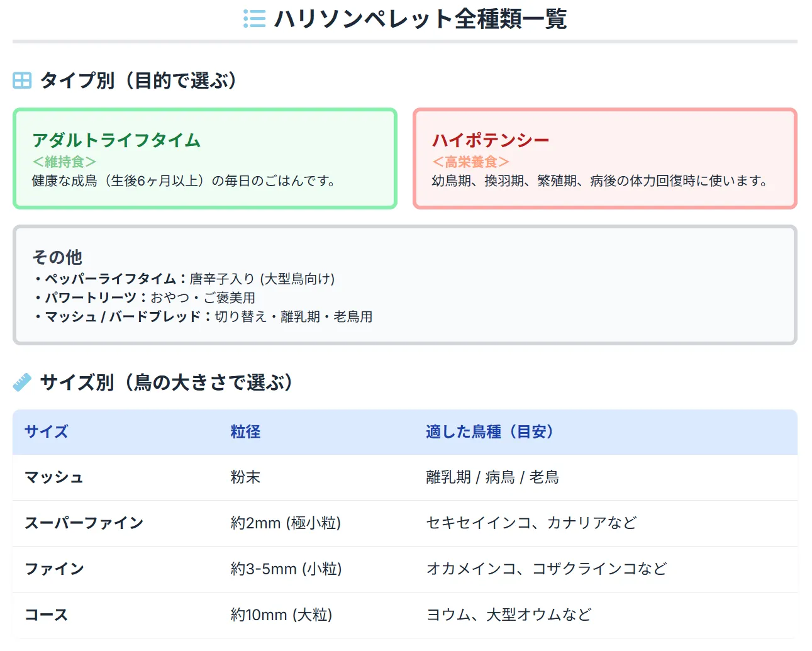The height and width of the screenshot is (651, 812).
Task: Click the ruler icon next to サイズ別
Action: pos(22,382)
